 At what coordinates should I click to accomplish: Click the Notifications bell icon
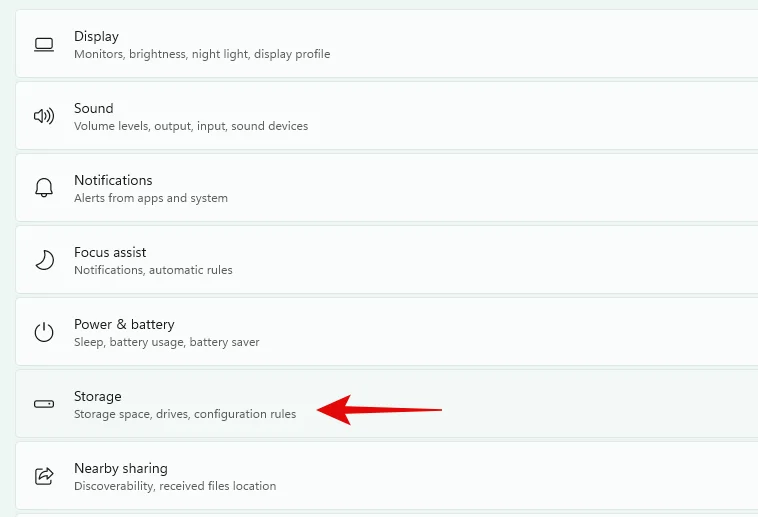(44, 188)
